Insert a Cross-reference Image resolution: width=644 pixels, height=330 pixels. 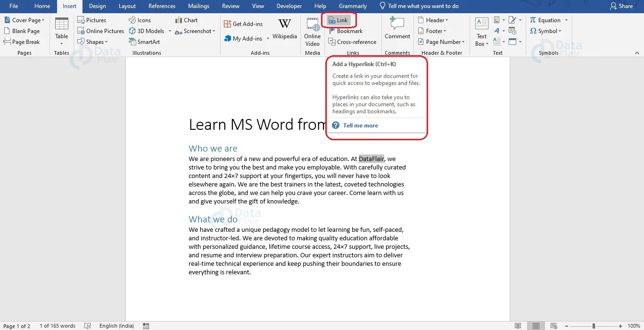click(x=353, y=42)
